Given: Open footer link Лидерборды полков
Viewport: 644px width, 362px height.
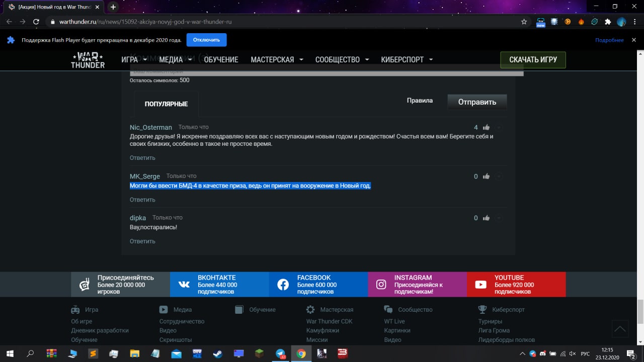Looking at the screenshot, I should [507, 340].
